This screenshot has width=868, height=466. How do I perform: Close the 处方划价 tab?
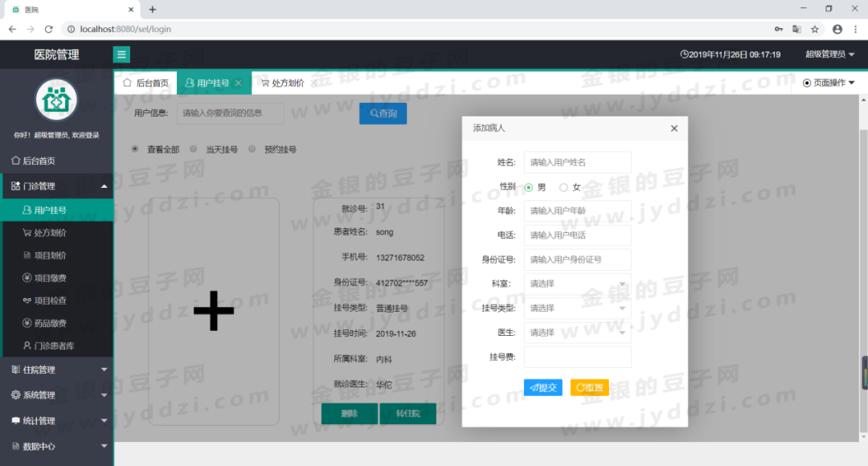314,83
